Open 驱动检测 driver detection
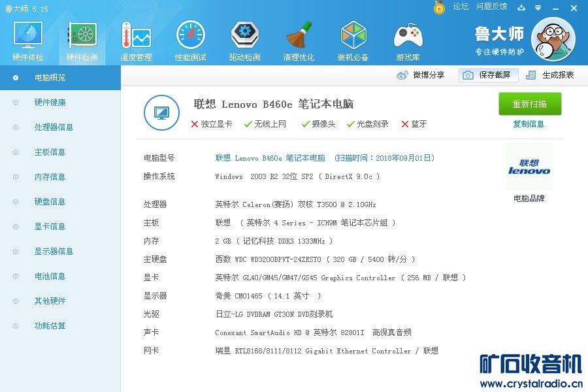This screenshot has height=392, width=588. [244, 41]
